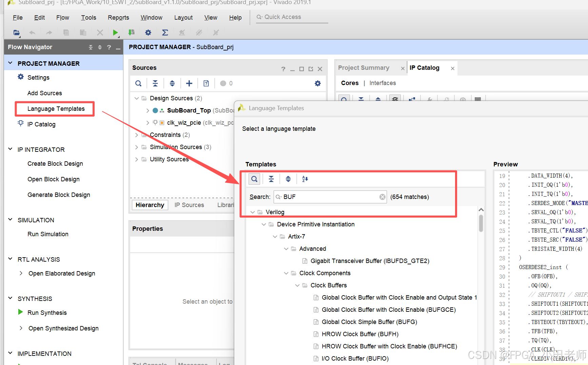Collapse Verilog templates folder
The image size is (588, 365).
coord(252,212)
